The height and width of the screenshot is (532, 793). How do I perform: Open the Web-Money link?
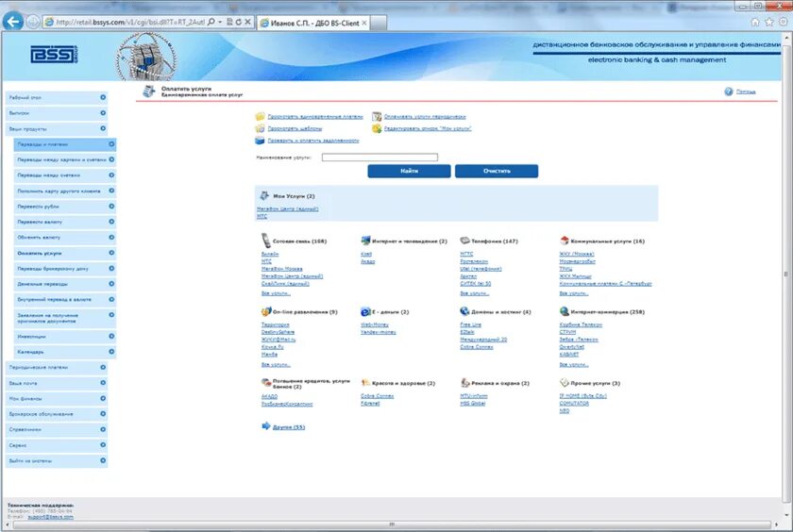click(x=375, y=324)
